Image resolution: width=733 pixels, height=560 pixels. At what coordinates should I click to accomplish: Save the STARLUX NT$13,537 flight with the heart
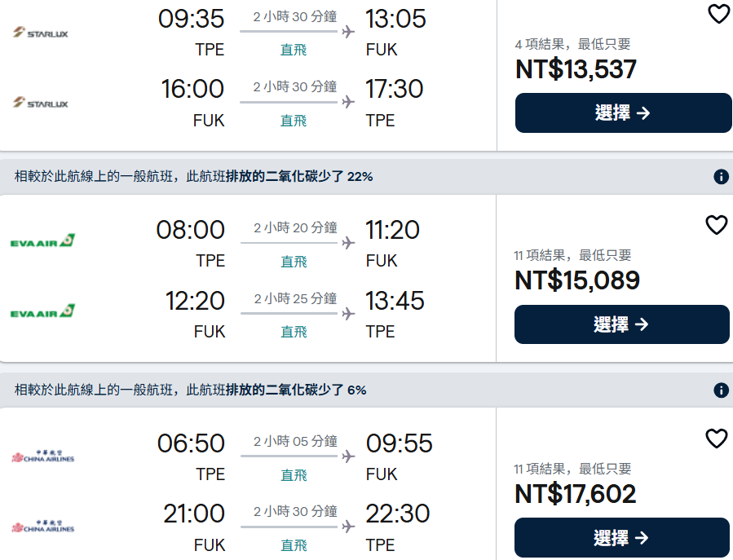[718, 14]
